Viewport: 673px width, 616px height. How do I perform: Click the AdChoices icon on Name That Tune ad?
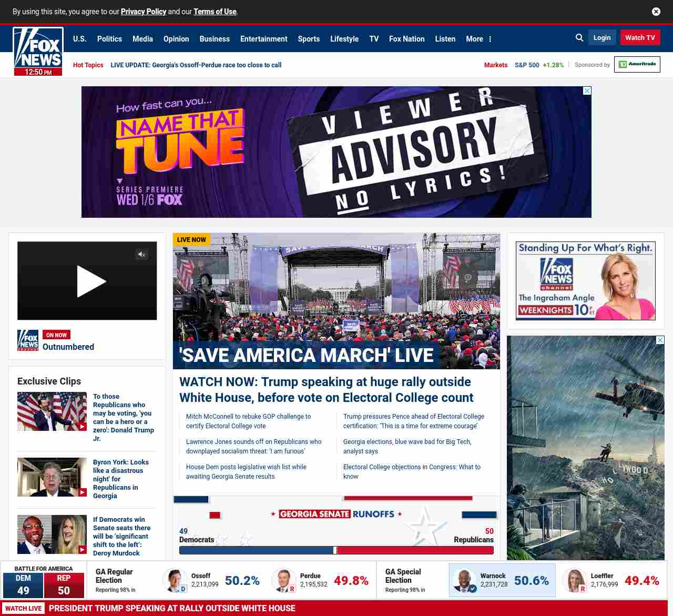pyautogui.click(x=587, y=91)
